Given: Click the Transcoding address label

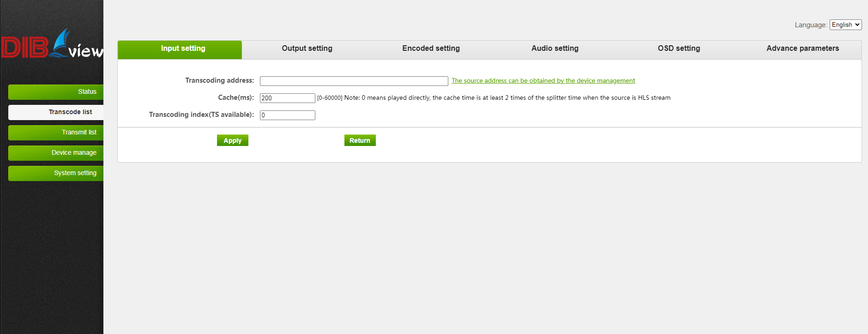Looking at the screenshot, I should pyautogui.click(x=219, y=80).
